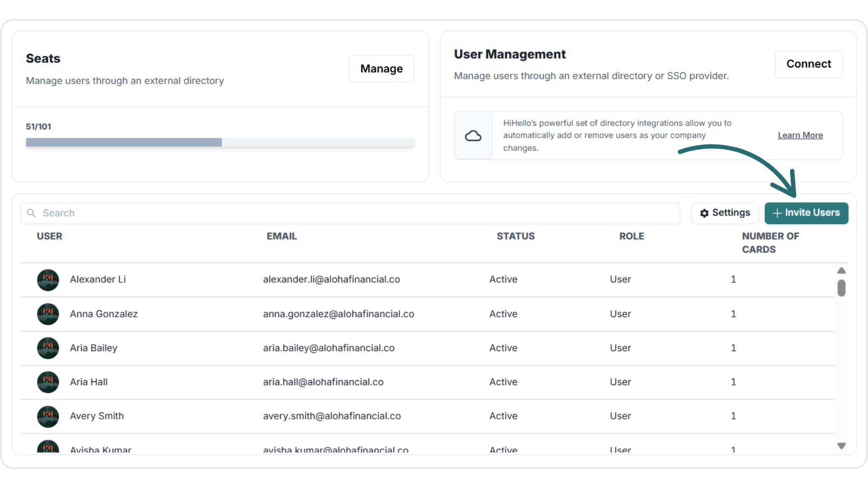Click email aria.hall@alohafinancial.co
The height and width of the screenshot is (488, 868).
(x=323, y=382)
